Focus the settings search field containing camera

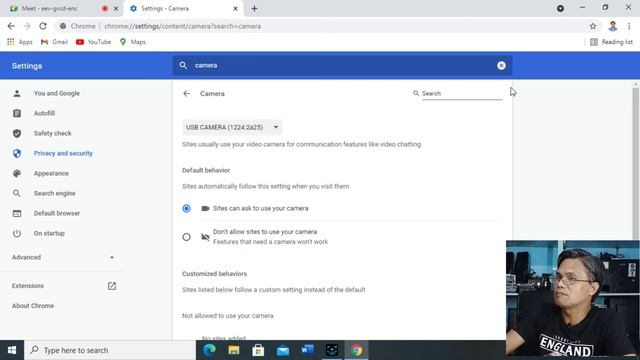click(x=343, y=65)
